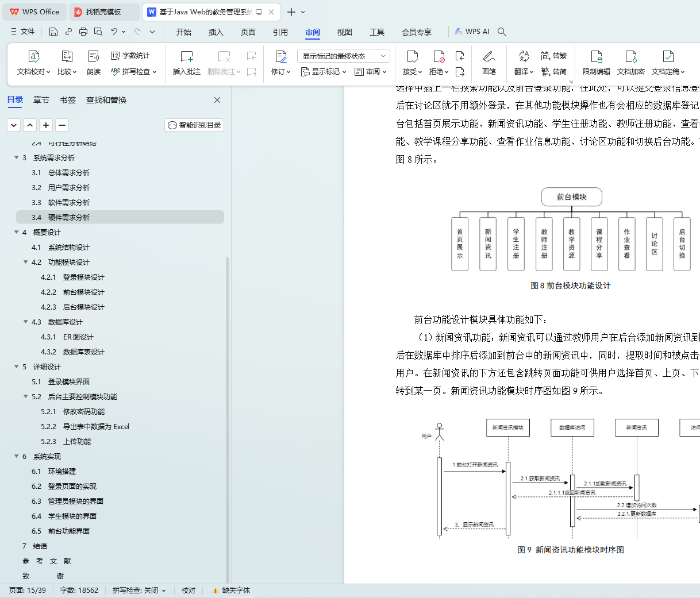The image size is (700, 598).
Task: Click the 翻译 translate icon
Action: click(524, 56)
